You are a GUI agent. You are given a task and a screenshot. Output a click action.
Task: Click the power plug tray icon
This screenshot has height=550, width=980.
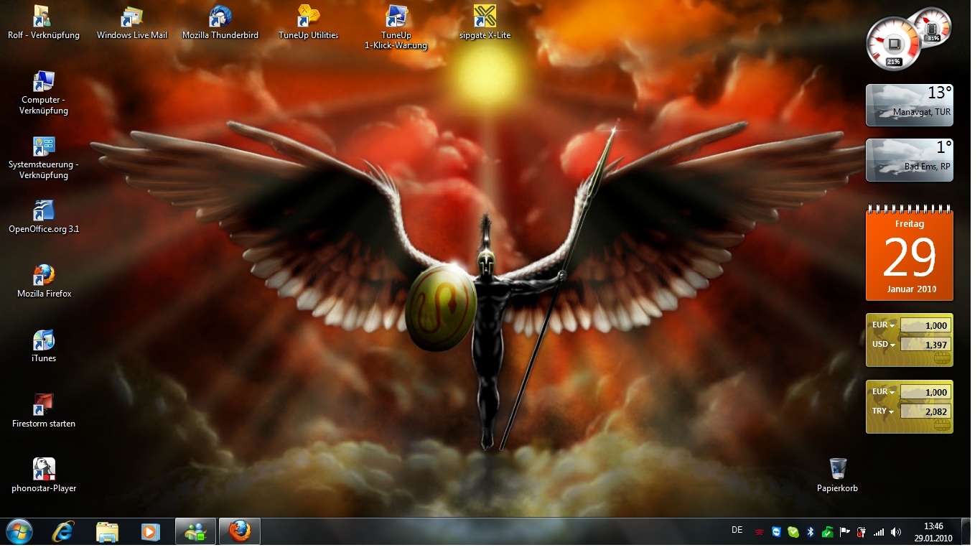862,532
